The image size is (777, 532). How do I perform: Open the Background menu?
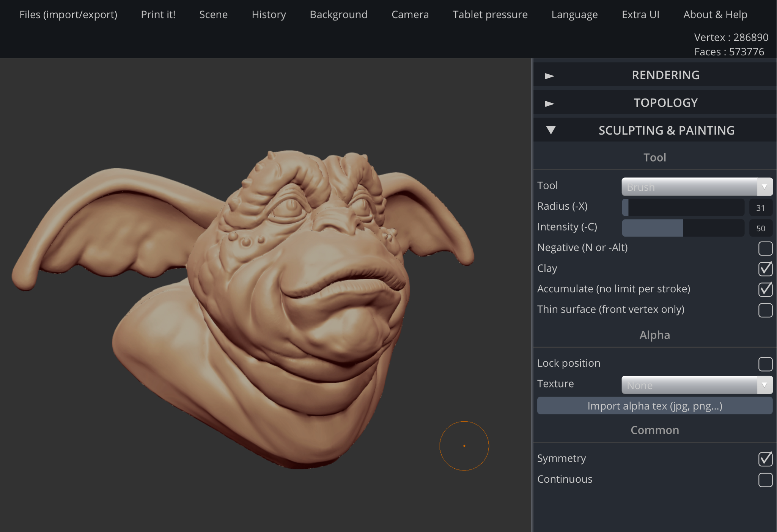pyautogui.click(x=338, y=14)
